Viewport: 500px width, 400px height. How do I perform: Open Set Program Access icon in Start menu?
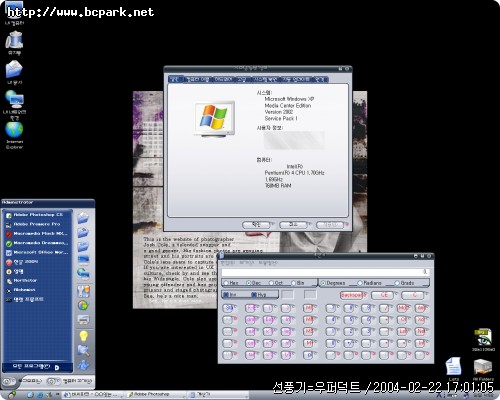[x=83, y=305]
